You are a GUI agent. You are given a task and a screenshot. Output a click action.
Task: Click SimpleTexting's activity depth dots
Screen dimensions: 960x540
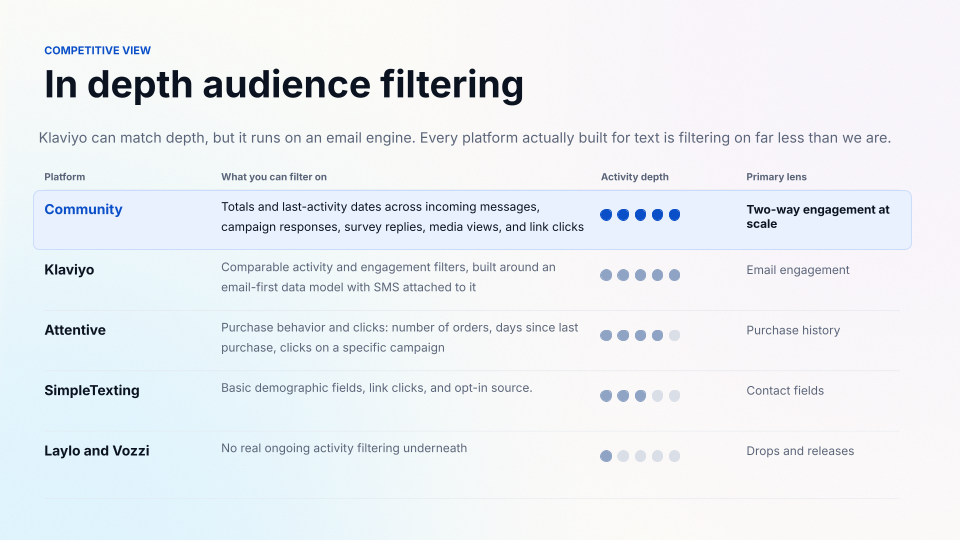click(x=640, y=396)
